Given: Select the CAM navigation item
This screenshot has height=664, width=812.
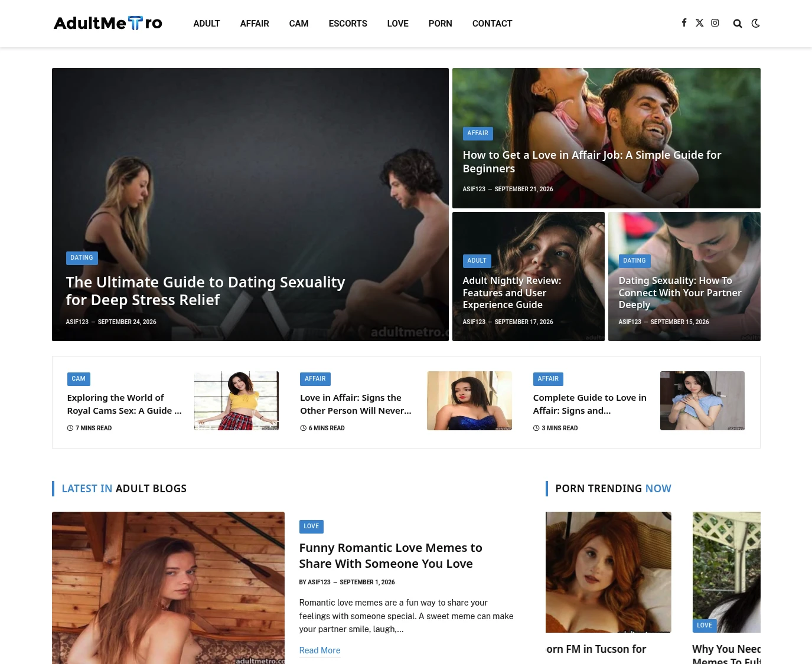Looking at the screenshot, I should [299, 24].
